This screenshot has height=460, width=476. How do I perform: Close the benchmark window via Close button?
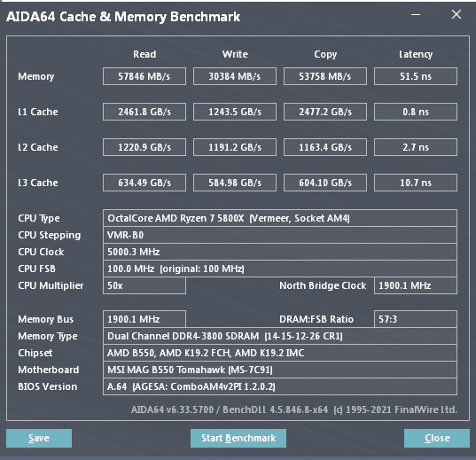coord(437,438)
